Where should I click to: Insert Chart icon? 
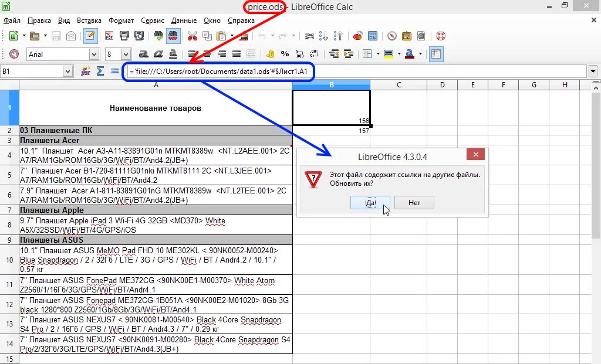[357, 36]
